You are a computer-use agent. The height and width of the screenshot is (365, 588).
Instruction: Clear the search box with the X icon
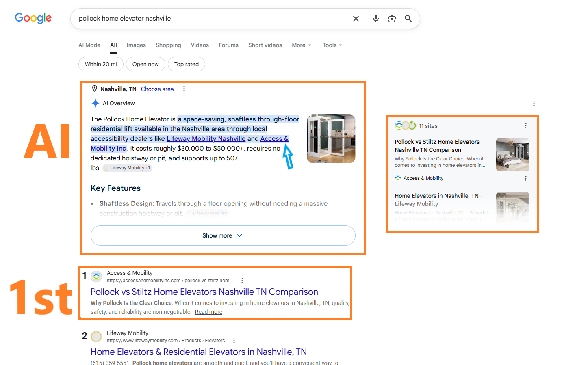tap(356, 19)
